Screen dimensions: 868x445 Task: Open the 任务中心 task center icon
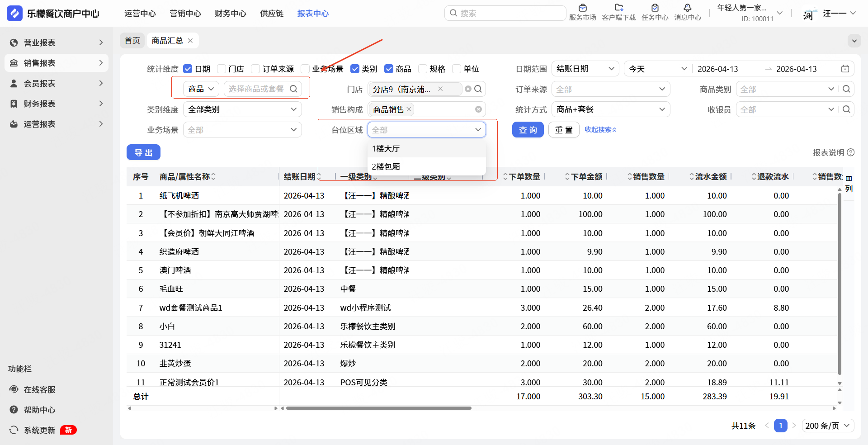tap(655, 8)
